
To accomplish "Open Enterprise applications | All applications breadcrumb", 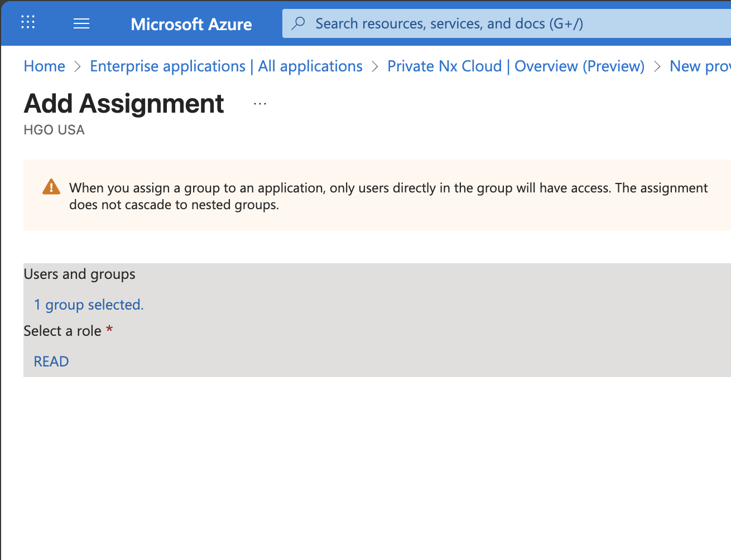I will coord(226,66).
